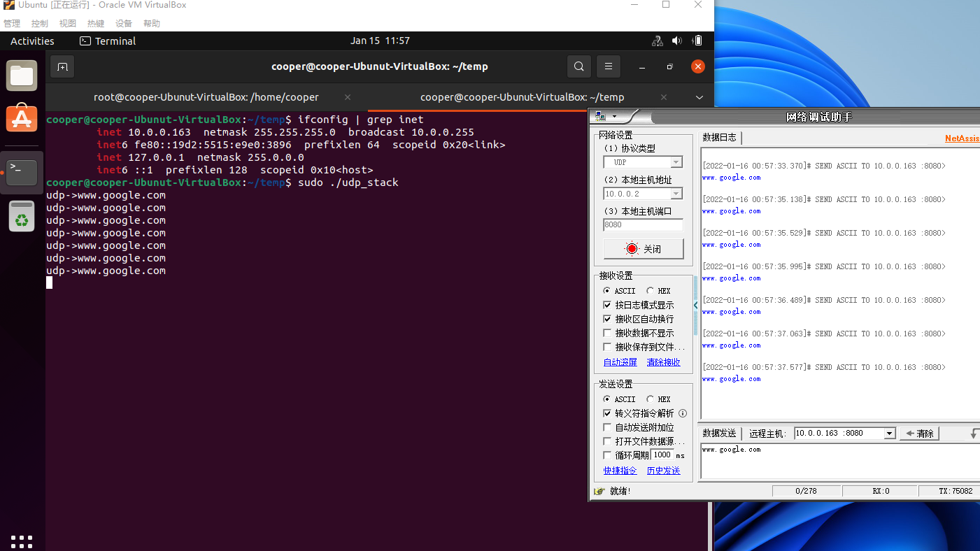Show Applications grid in Ubuntu dock
This screenshot has width=980, height=551.
point(22,542)
